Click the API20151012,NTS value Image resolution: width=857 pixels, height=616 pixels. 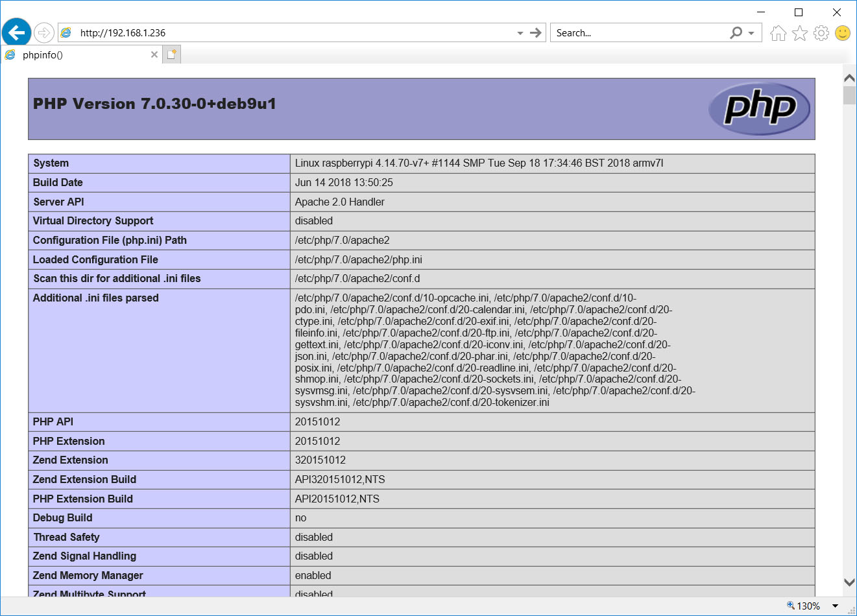pyautogui.click(x=337, y=499)
